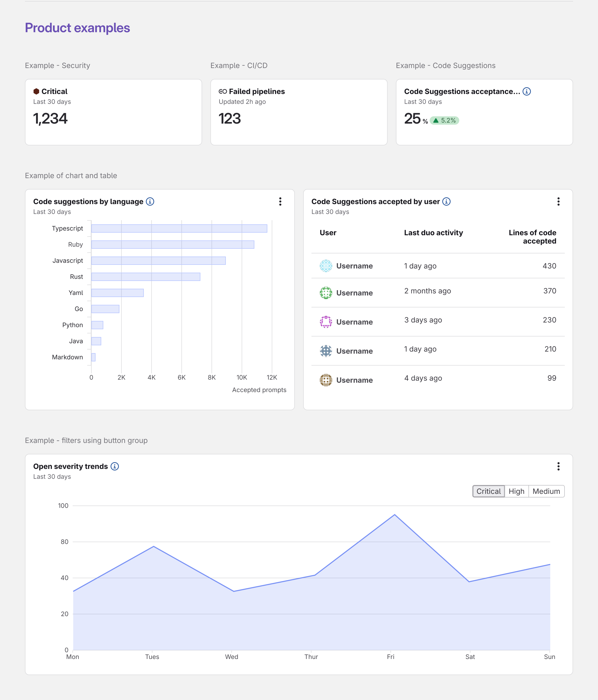Click the green 5.2% trend badge
Viewport: 598px width, 700px height.
point(444,121)
